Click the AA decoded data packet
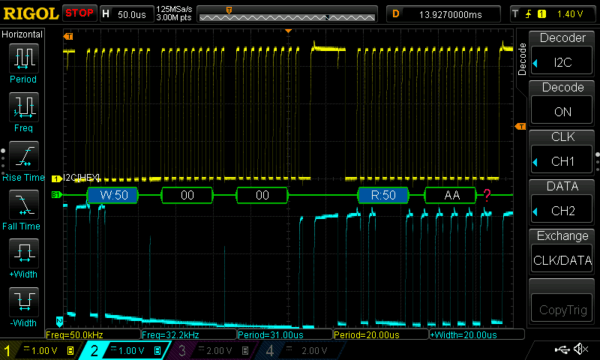Screen dimensions: 600x360 click(x=451, y=195)
